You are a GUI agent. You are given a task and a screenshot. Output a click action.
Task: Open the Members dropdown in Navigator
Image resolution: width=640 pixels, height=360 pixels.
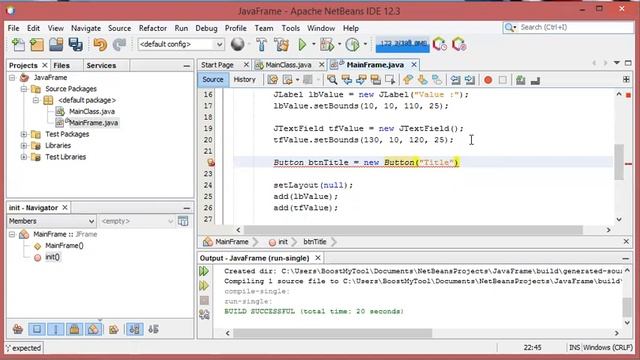(x=51, y=221)
